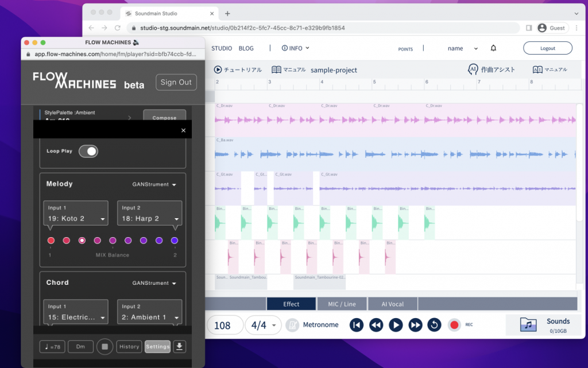Click the Logout button
588x368 pixels.
547,48
